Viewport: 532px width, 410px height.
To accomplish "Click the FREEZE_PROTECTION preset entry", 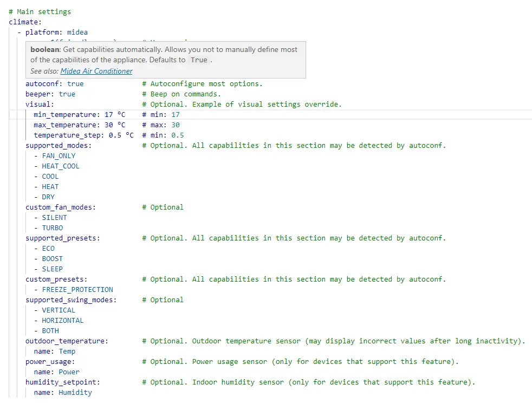I will point(77,290).
